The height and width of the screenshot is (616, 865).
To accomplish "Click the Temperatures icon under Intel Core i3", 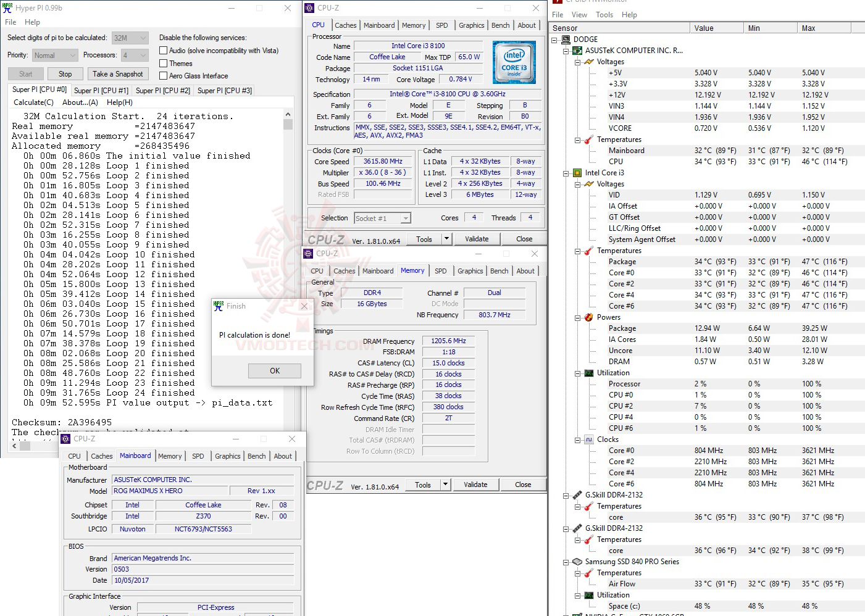I will 589,251.
